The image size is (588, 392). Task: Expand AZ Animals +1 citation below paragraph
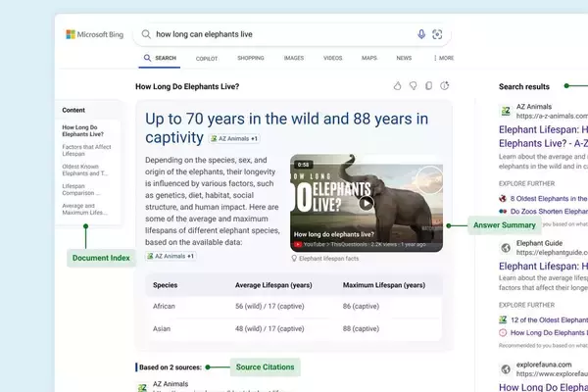coord(171,256)
